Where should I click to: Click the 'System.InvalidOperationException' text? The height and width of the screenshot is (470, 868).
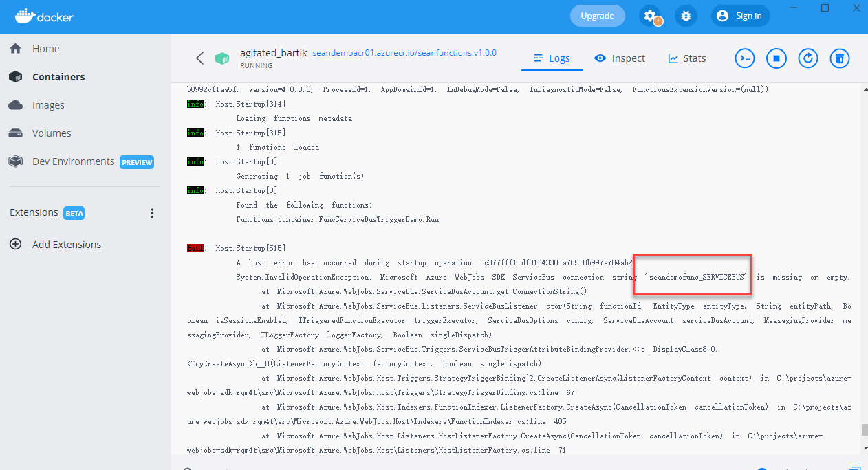(305, 277)
